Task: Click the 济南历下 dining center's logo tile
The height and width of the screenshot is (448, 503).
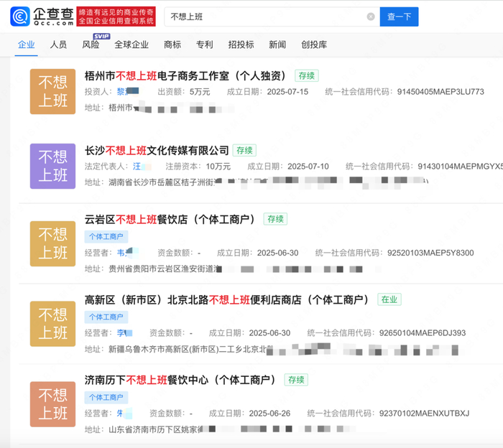Action: coord(52,404)
